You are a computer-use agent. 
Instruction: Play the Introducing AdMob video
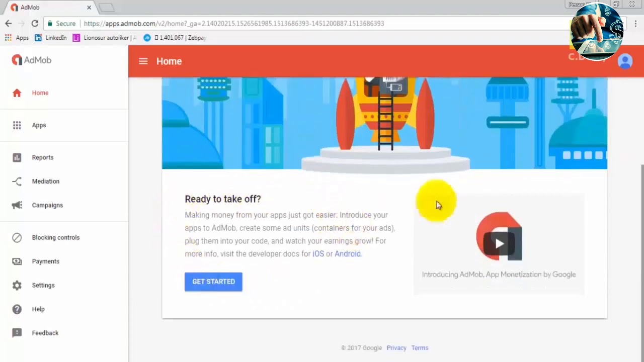[499, 244]
